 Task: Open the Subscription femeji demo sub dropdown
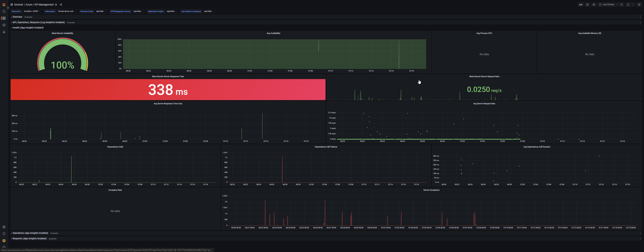tap(66, 11)
